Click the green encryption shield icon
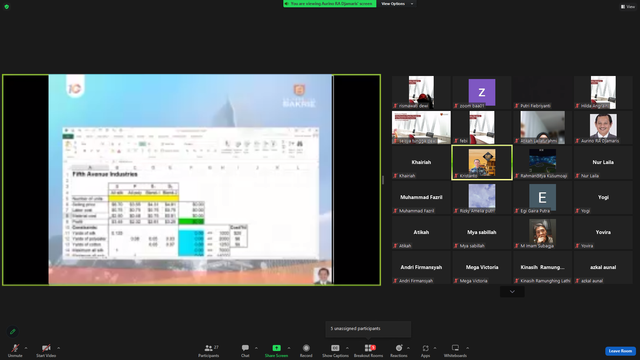The width and height of the screenshot is (640, 360). 7,7
